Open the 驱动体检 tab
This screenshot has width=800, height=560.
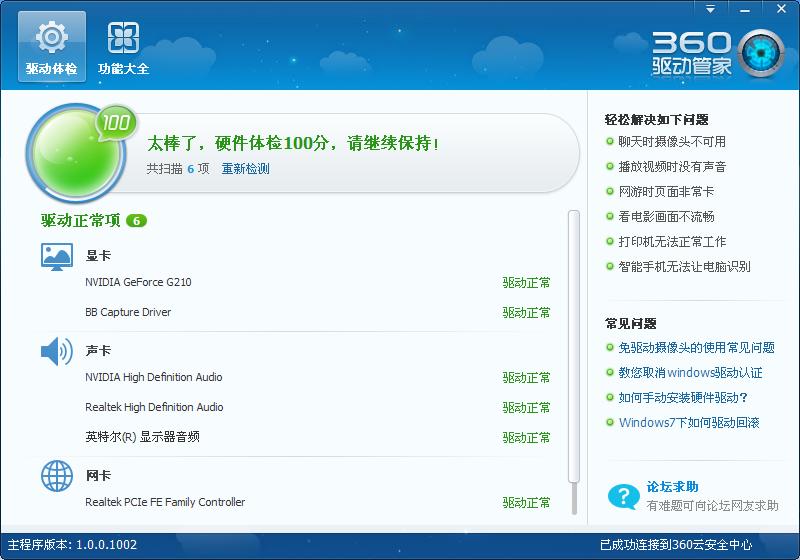52,46
